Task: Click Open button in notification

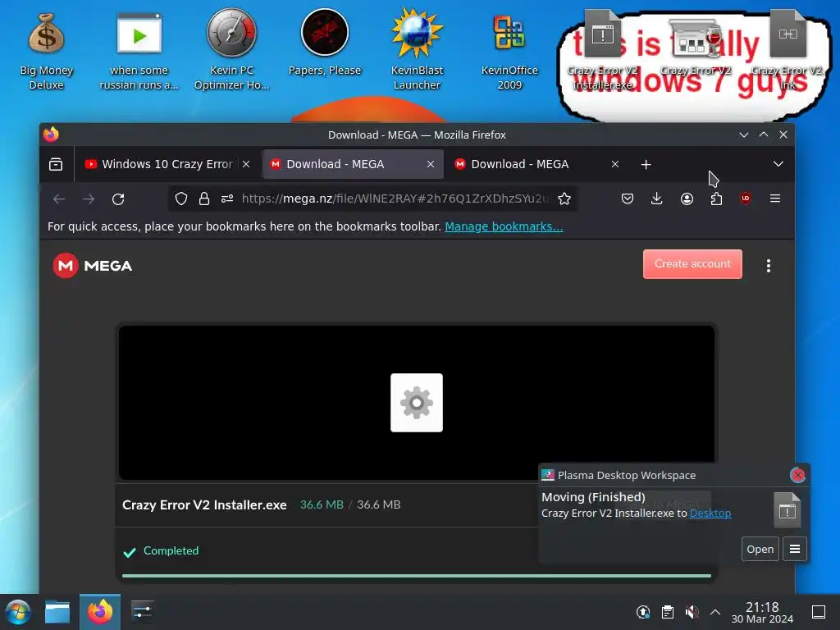Action: point(760,549)
